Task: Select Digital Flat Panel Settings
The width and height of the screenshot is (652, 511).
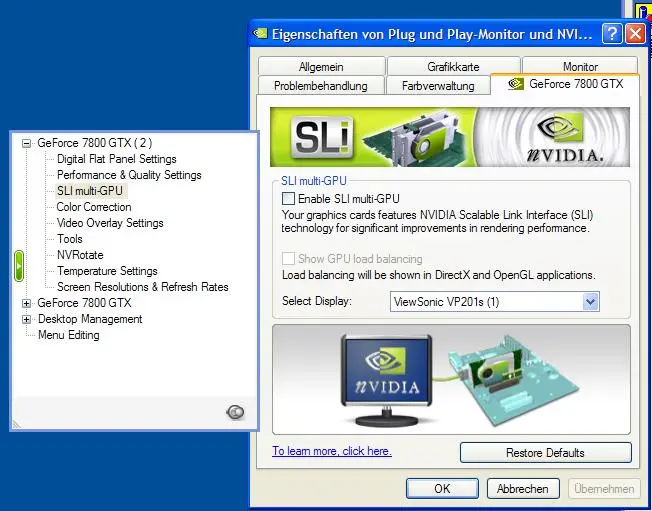Action: click(x=116, y=159)
